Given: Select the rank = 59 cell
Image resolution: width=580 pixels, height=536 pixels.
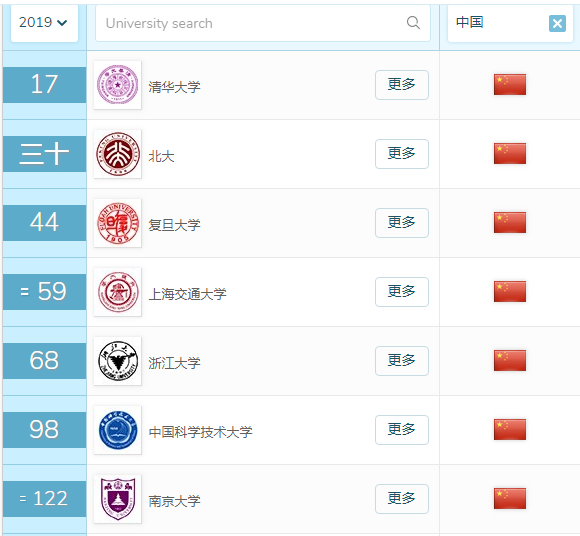Looking at the screenshot, I should click(x=44, y=292).
